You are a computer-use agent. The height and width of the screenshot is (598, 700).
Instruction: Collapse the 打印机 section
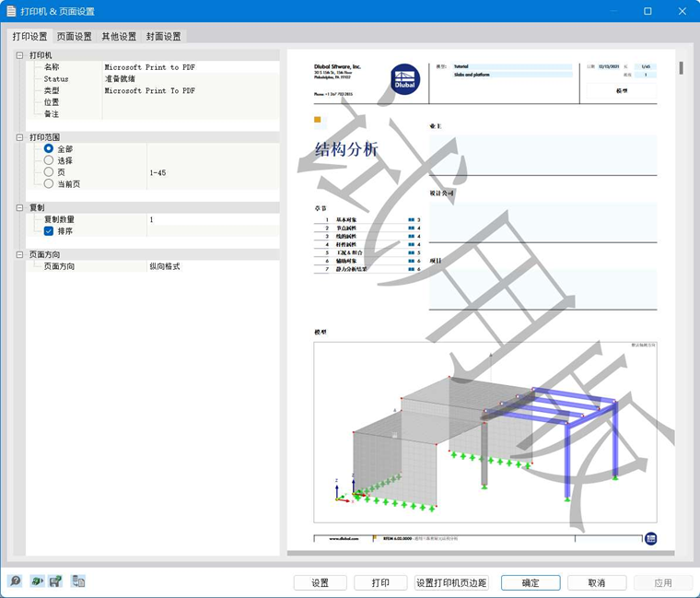[19, 55]
